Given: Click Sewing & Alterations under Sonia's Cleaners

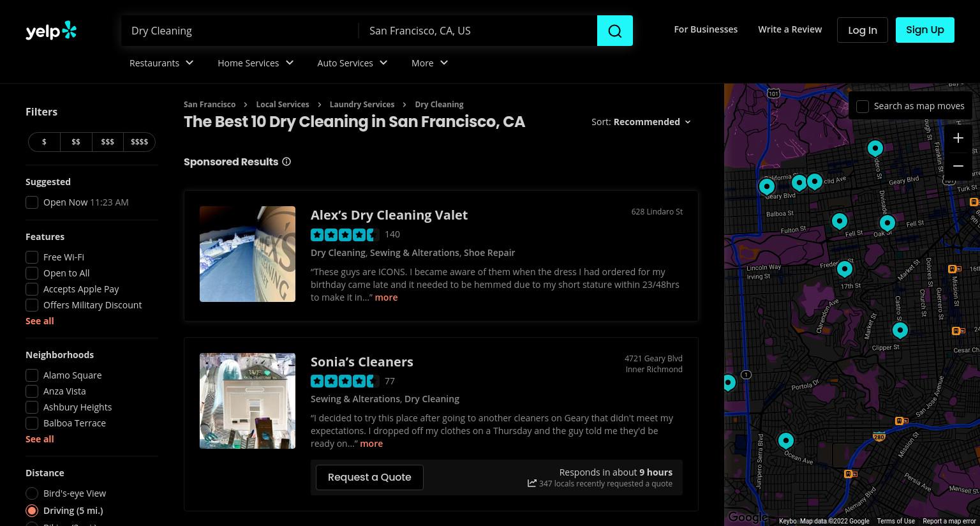Looking at the screenshot, I should pos(355,399).
